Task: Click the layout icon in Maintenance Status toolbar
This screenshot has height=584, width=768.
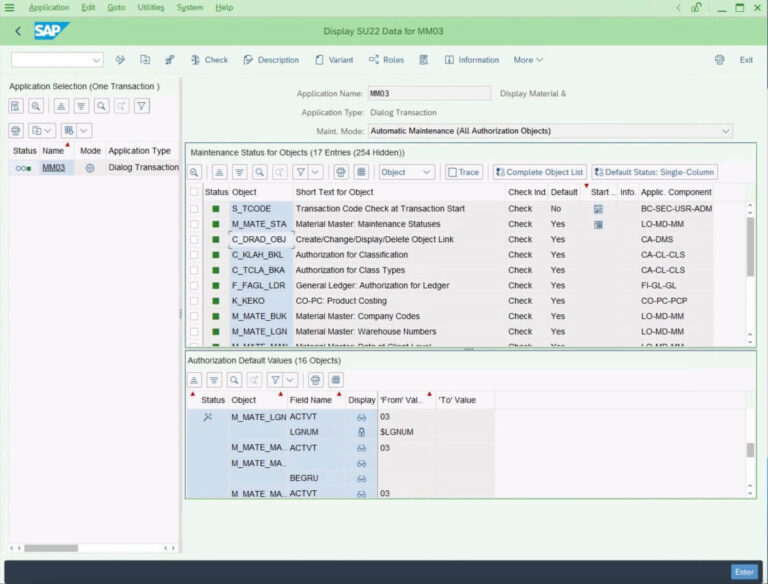Action: (x=361, y=172)
